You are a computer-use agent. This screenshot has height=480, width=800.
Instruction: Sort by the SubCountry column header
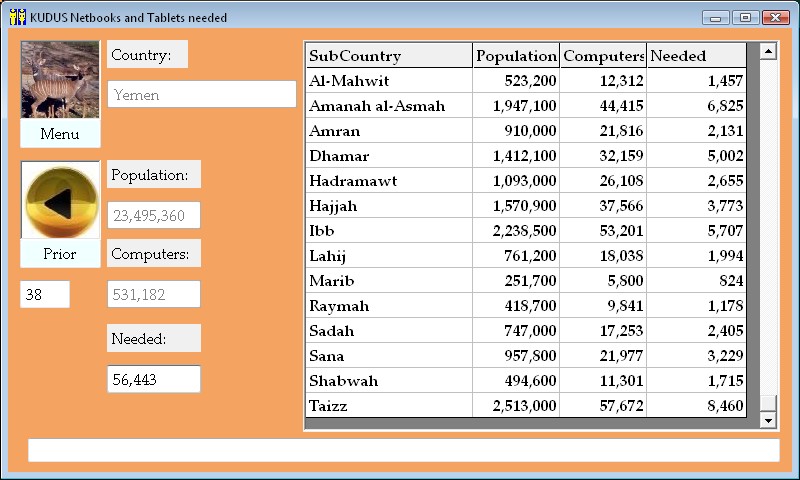click(388, 56)
